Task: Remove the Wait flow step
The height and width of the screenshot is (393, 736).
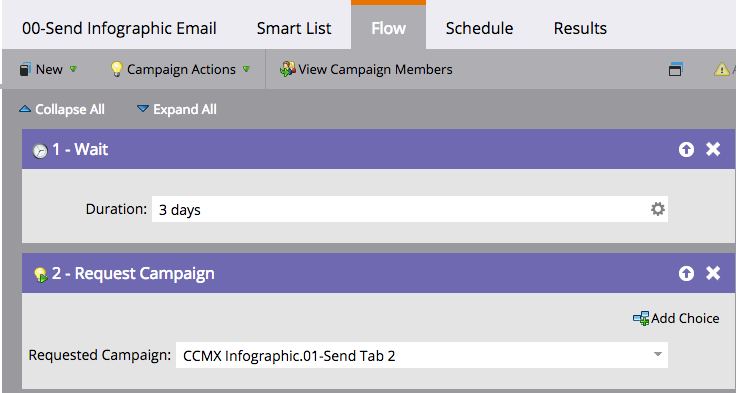Action: pyautogui.click(x=713, y=150)
